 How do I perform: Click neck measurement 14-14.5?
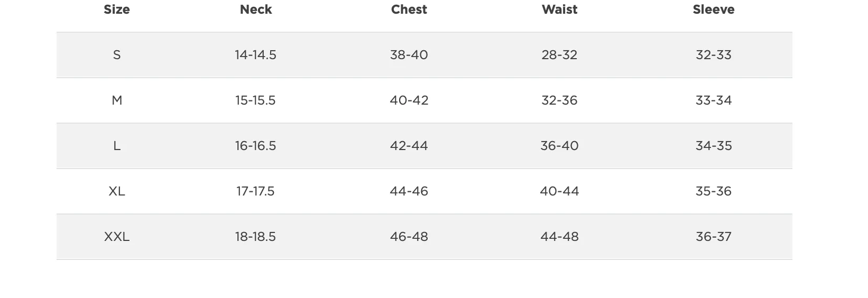pyautogui.click(x=256, y=55)
